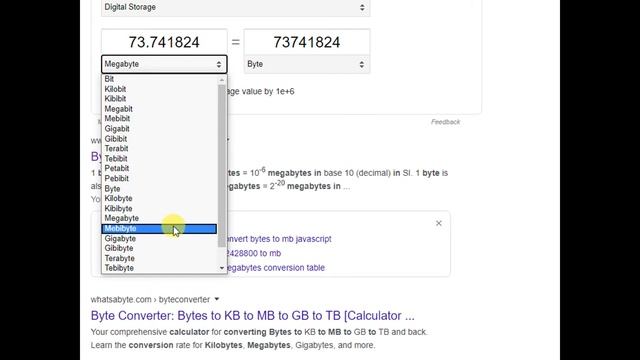This screenshot has height=360, width=640.
Task: Click the unit list scroll-down arrow
Action: pos(222,268)
